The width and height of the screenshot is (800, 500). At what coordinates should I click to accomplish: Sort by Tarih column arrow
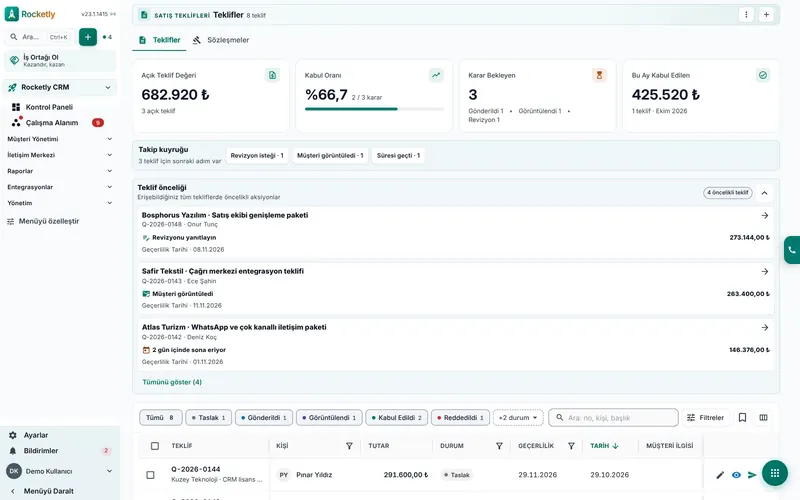[x=615, y=446]
